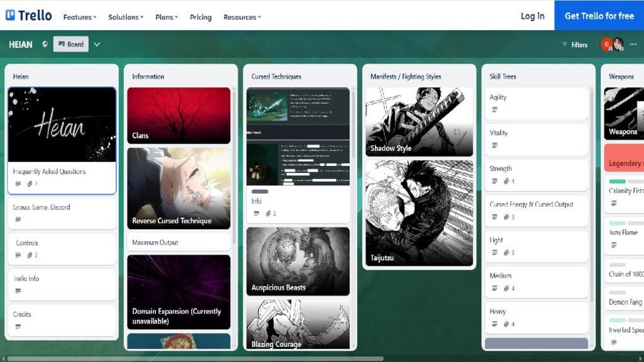The image size is (644, 362).
Task: Click the second member avatar photo
Action: click(x=618, y=45)
